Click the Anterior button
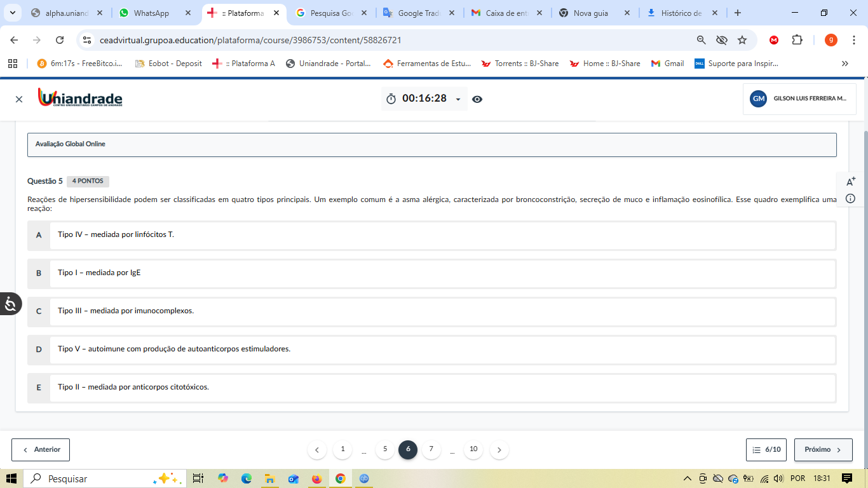868x488 pixels. (x=41, y=450)
